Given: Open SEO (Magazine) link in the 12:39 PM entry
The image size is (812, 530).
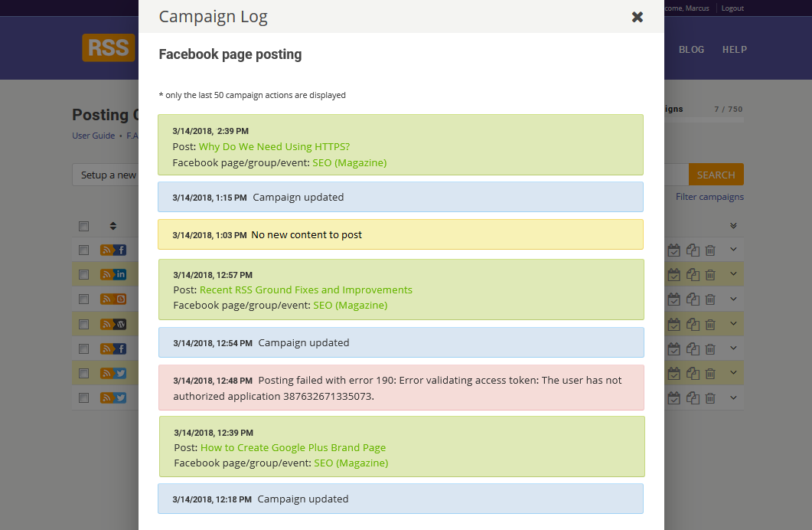Looking at the screenshot, I should coord(351,463).
